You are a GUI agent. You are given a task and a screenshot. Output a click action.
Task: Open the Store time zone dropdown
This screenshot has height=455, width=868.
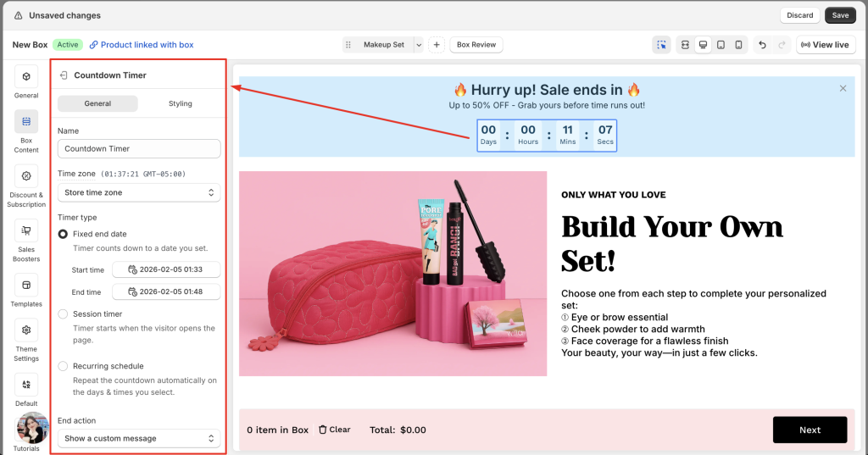coord(139,193)
